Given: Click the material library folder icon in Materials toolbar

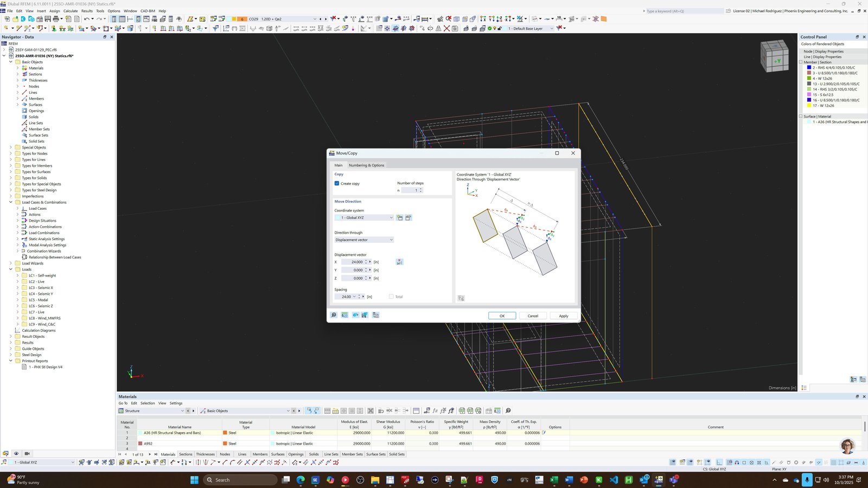Looking at the screenshot, I should [x=335, y=410].
